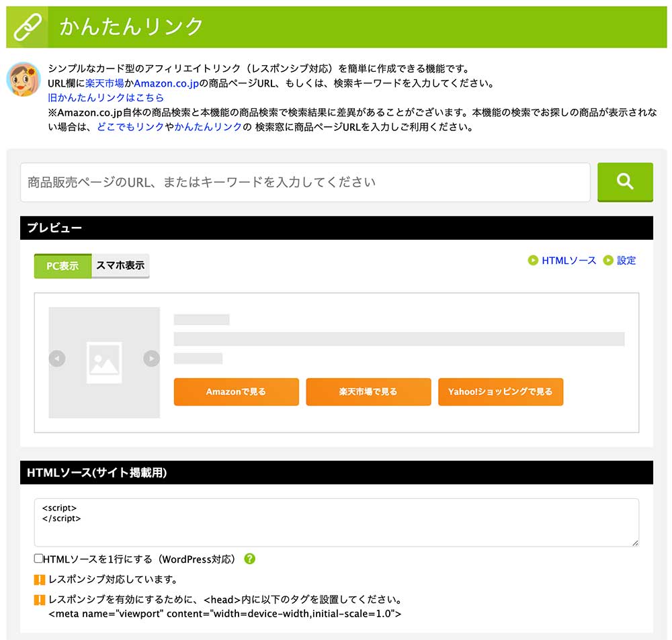Click the magnifying glass search icon
This screenshot has width=672, height=640.
point(624,181)
